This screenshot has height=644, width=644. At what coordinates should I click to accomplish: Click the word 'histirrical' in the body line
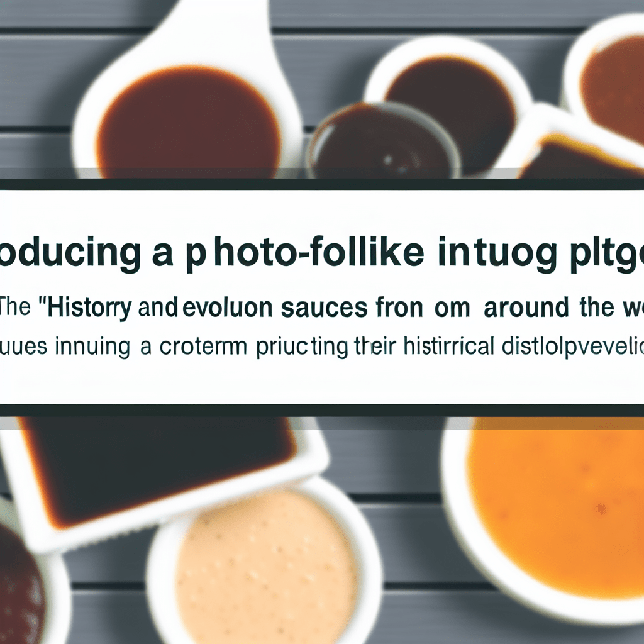(x=448, y=346)
